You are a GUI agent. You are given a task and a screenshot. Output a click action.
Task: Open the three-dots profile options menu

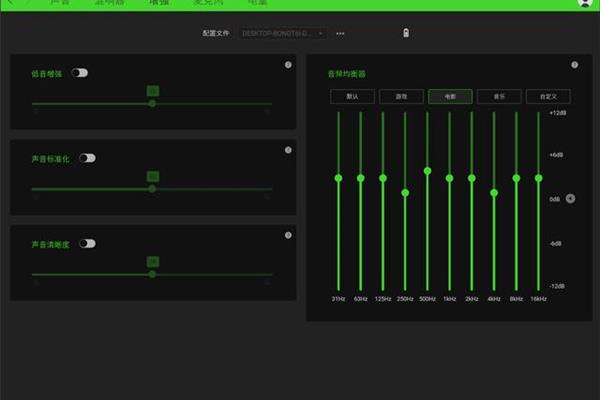pyautogui.click(x=340, y=34)
